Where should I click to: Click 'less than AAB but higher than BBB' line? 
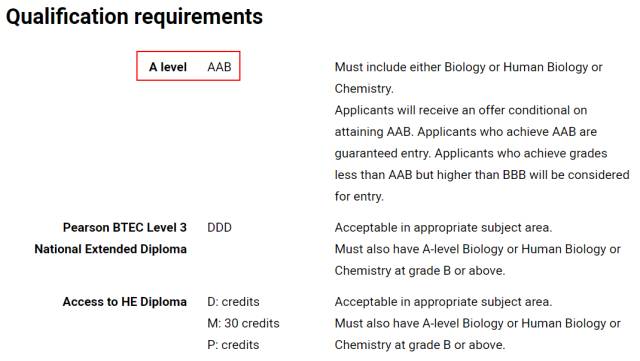coord(482,175)
